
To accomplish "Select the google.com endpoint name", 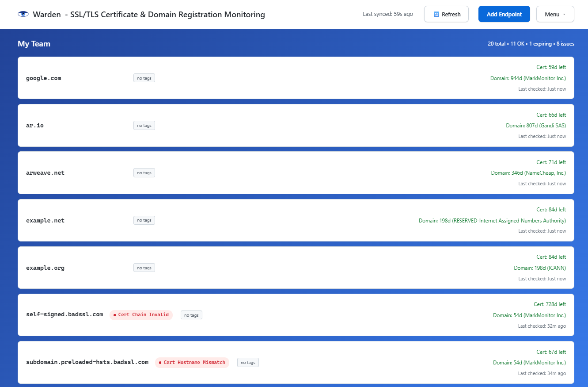I will [x=44, y=78].
